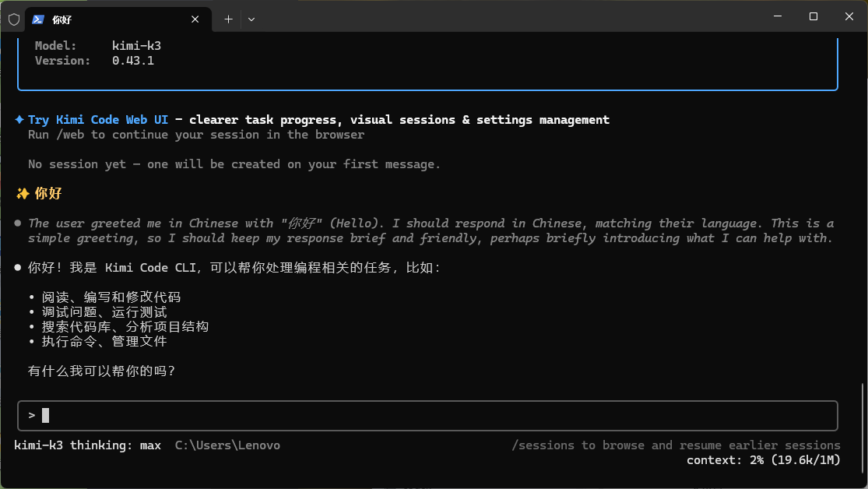Click the 'Model: kimi-k3' line
The height and width of the screenshot is (489, 868).
[98, 46]
